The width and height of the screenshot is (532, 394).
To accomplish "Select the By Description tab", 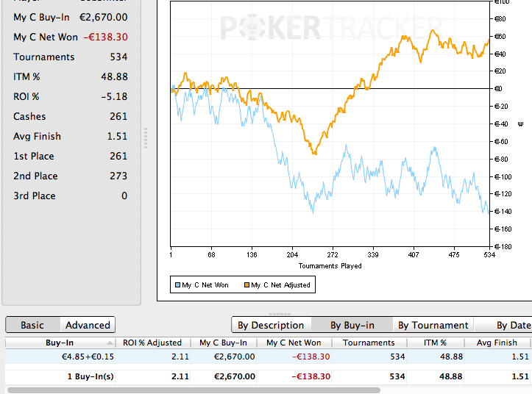I will (271, 325).
